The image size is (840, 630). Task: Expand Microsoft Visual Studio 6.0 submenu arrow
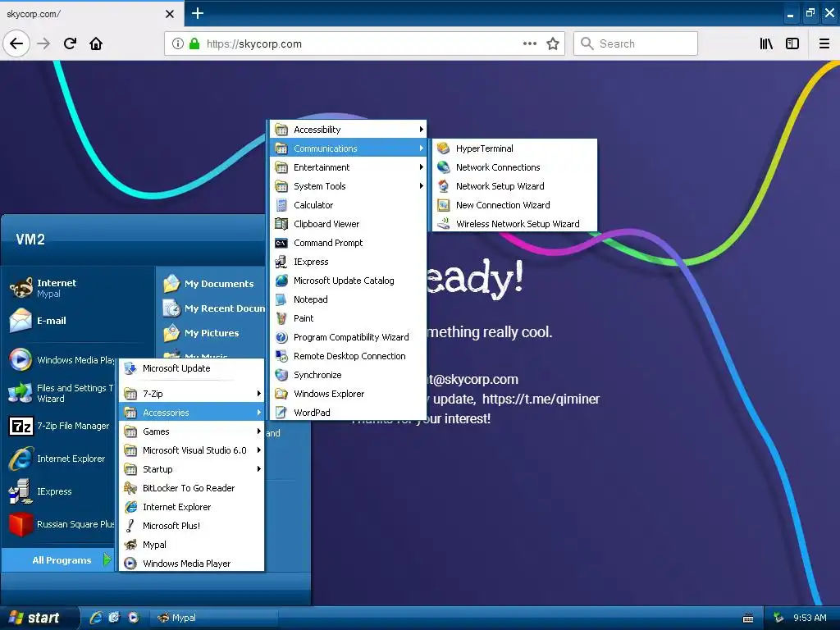pyautogui.click(x=258, y=450)
